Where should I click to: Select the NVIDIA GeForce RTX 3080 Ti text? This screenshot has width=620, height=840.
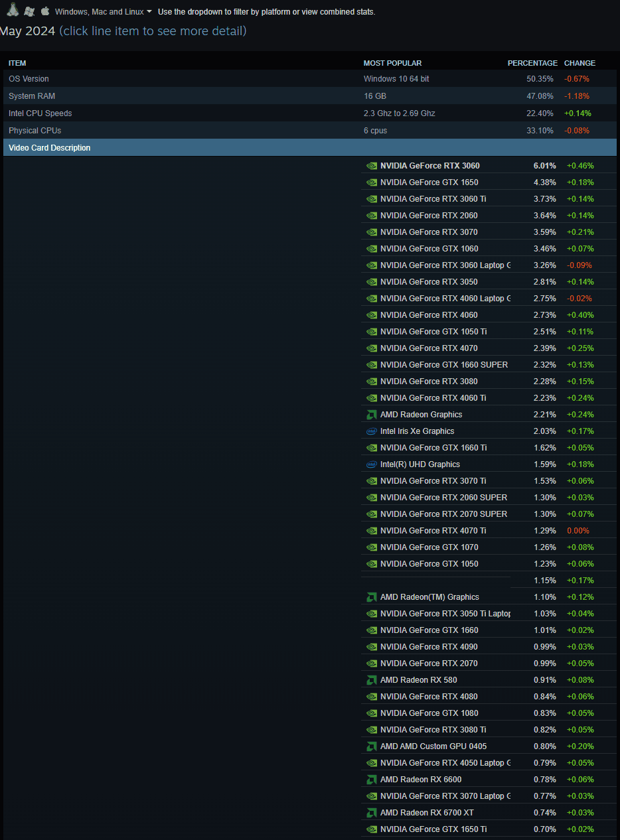[x=433, y=730]
